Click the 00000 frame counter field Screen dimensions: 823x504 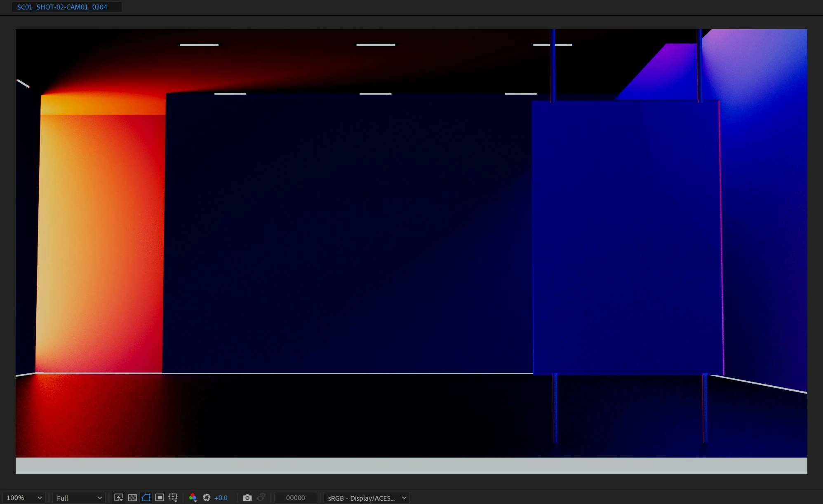[x=295, y=498]
